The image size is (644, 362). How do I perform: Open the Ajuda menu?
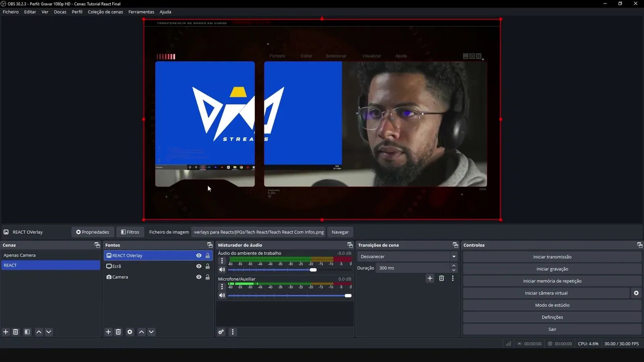(165, 12)
